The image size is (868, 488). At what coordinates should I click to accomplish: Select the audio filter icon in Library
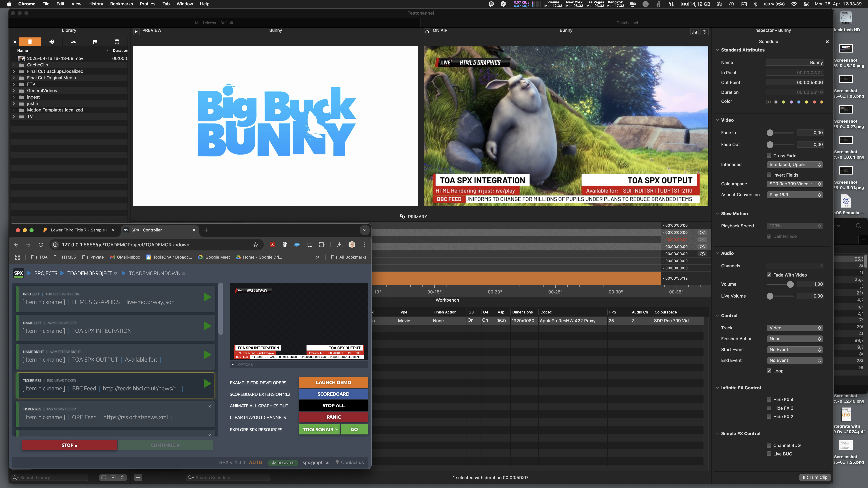pyautogui.click(x=52, y=42)
